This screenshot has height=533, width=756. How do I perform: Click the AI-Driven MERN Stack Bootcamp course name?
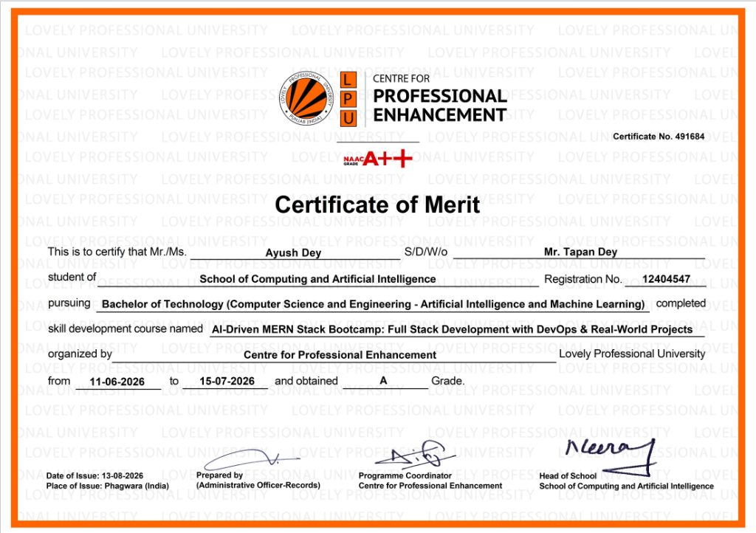coord(453,329)
